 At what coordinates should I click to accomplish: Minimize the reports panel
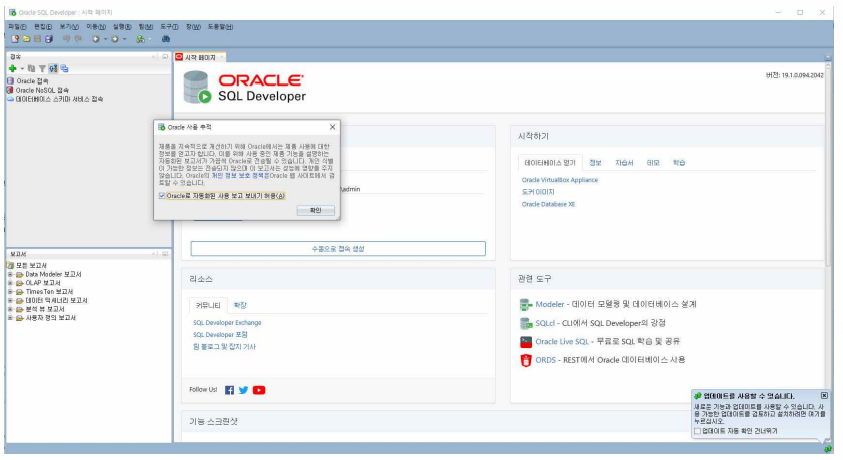tap(165, 254)
